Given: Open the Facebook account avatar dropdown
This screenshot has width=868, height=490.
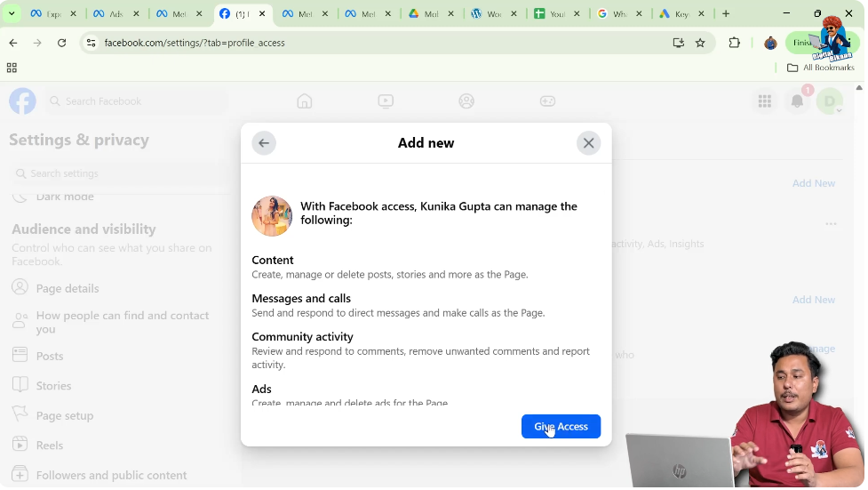Looking at the screenshot, I should tap(832, 101).
